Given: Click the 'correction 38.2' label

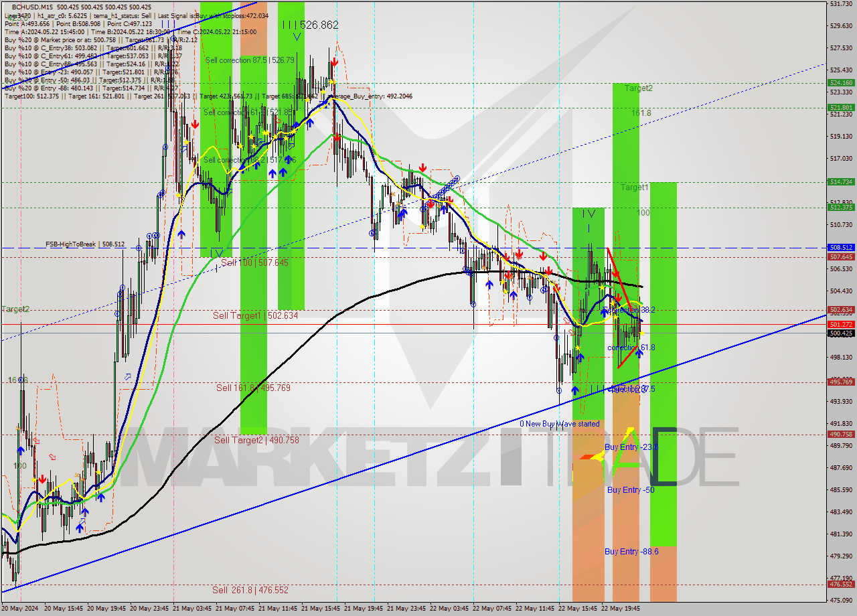Looking at the screenshot, I should (631, 310).
